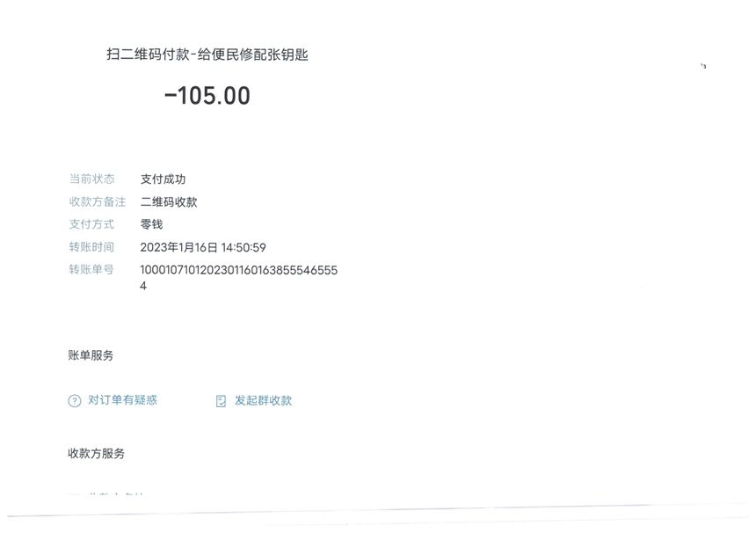Select the 收款方服务 section heading
Image resolution: width=756 pixels, height=533 pixels.
point(97,454)
